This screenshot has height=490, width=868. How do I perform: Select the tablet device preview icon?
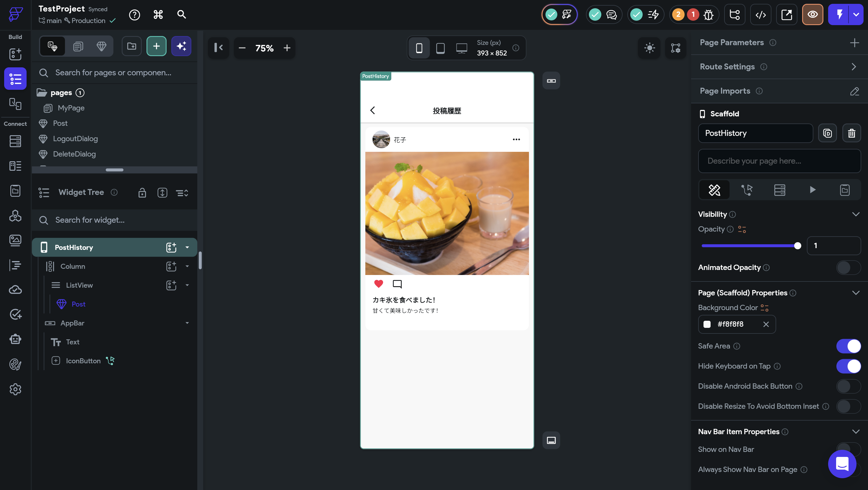pos(440,48)
